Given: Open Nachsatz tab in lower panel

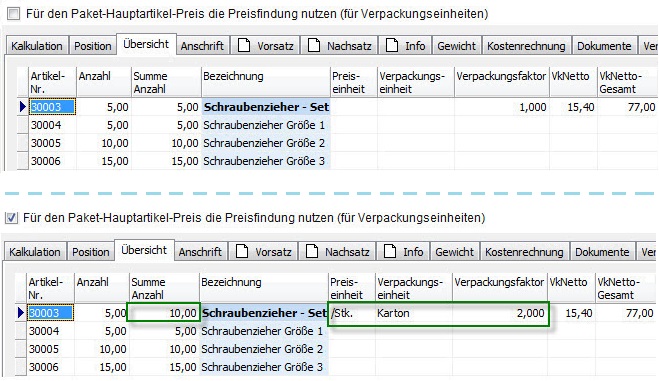Looking at the screenshot, I should tap(337, 252).
